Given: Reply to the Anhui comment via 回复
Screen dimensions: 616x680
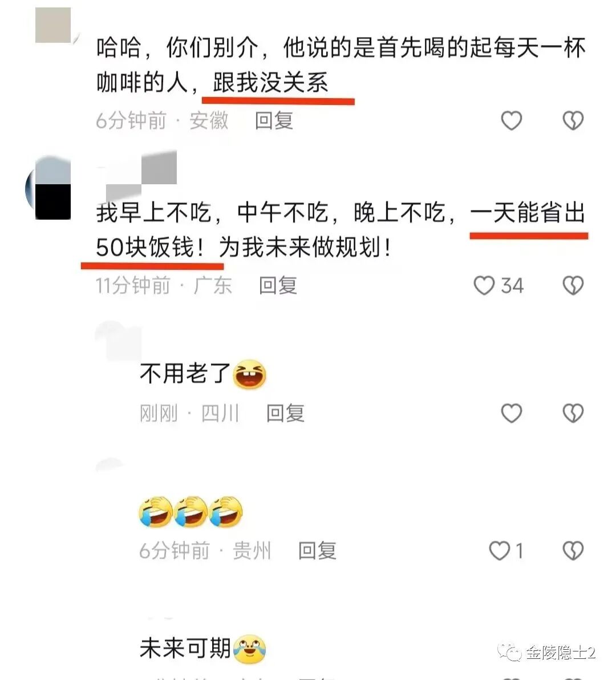Looking at the screenshot, I should tap(274, 120).
